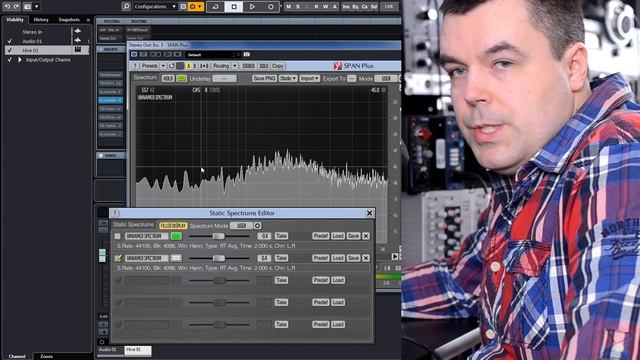Open the dropdown arrow next to Presets

(x=163, y=66)
